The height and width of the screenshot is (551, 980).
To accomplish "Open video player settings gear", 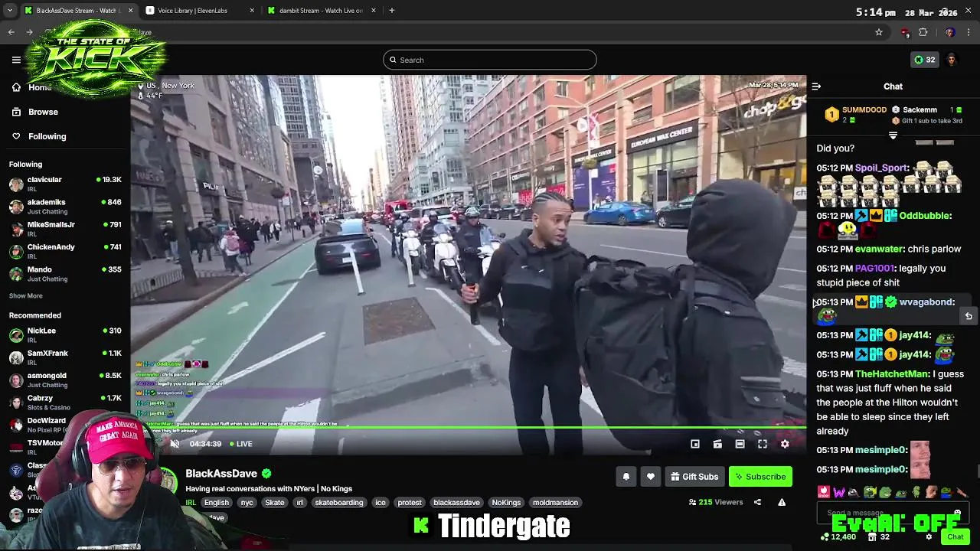I will point(785,444).
